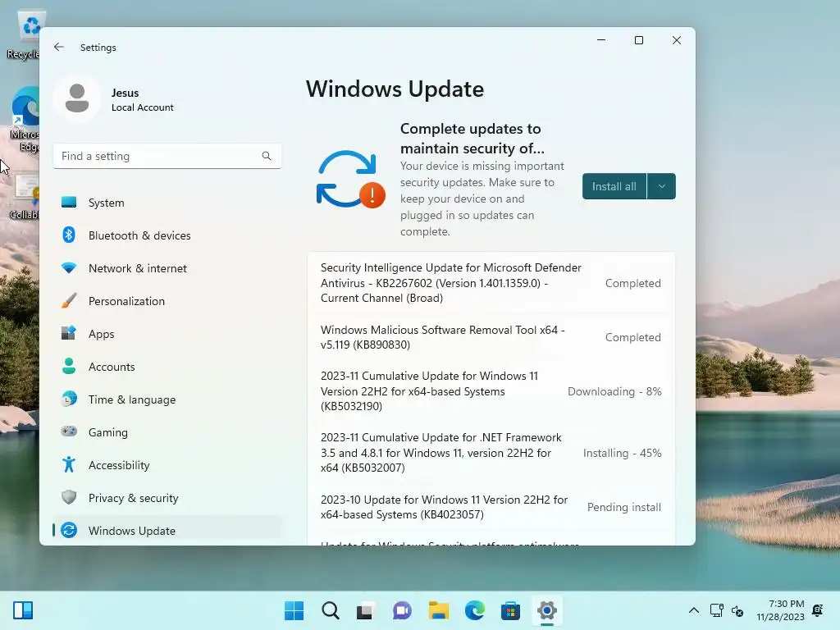Click the Personalization paintbrush icon
The image size is (840, 630).
pyautogui.click(x=69, y=300)
